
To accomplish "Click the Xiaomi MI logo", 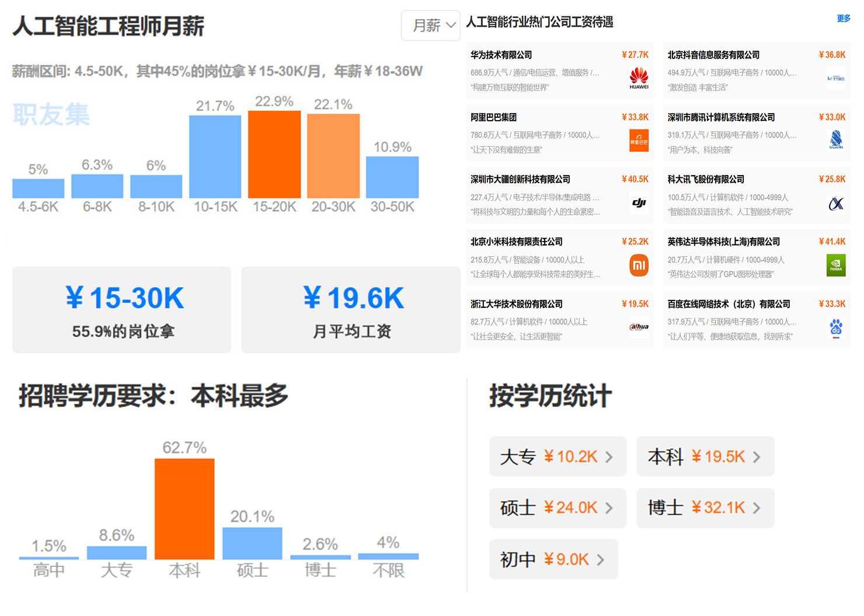I will (639, 265).
